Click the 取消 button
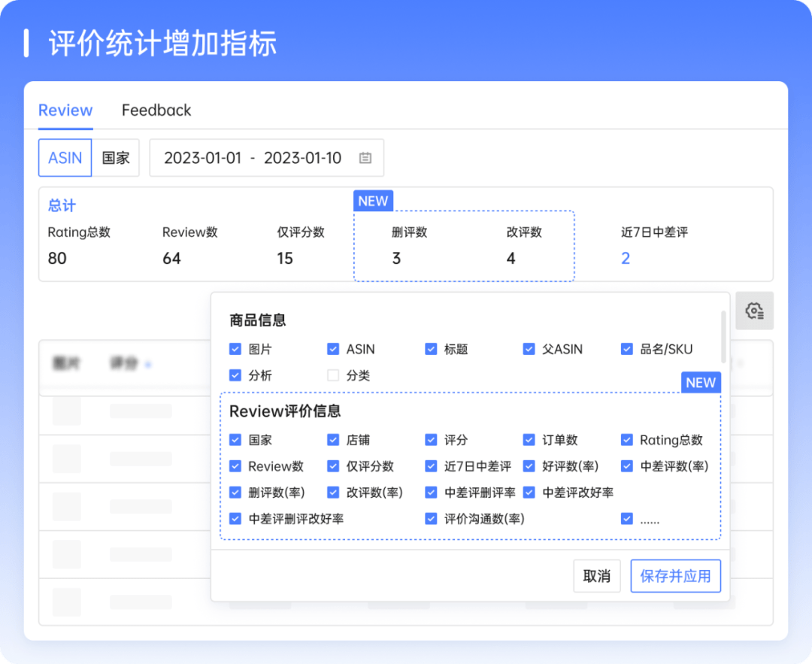 coord(597,576)
